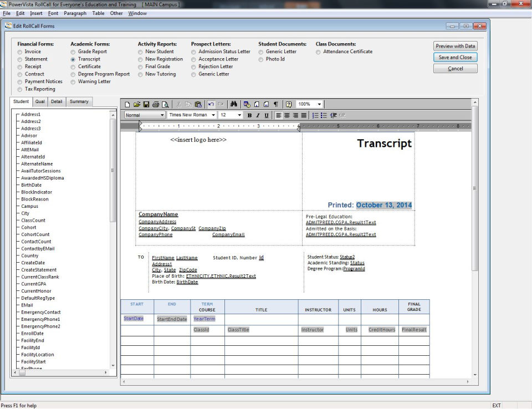
Task: Center align text
Action: (x=287, y=115)
